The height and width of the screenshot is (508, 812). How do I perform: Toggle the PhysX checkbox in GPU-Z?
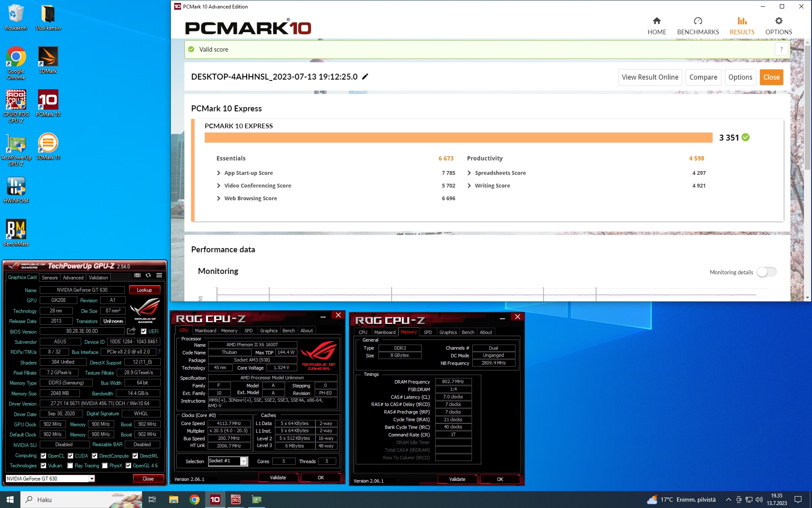click(105, 466)
